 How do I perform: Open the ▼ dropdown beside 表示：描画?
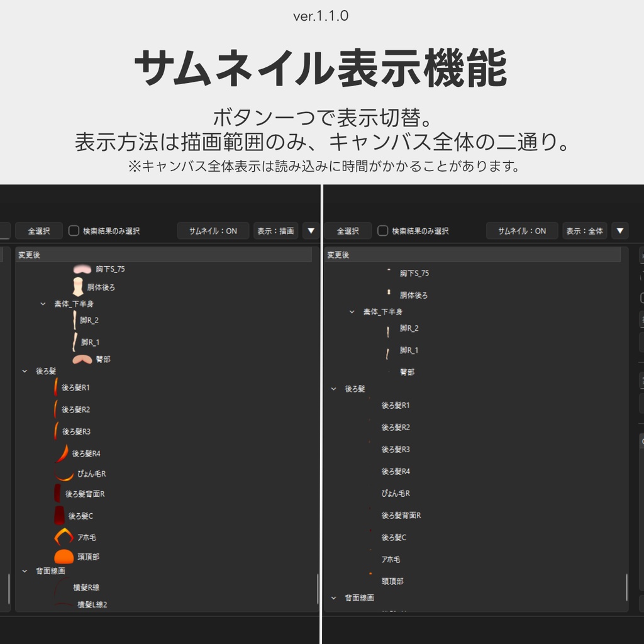tap(311, 231)
